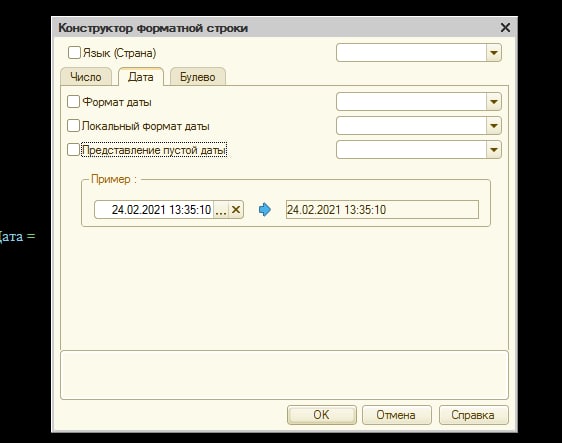
Task: Toggle Представление пустой даты checkbox
Action: tap(73, 149)
